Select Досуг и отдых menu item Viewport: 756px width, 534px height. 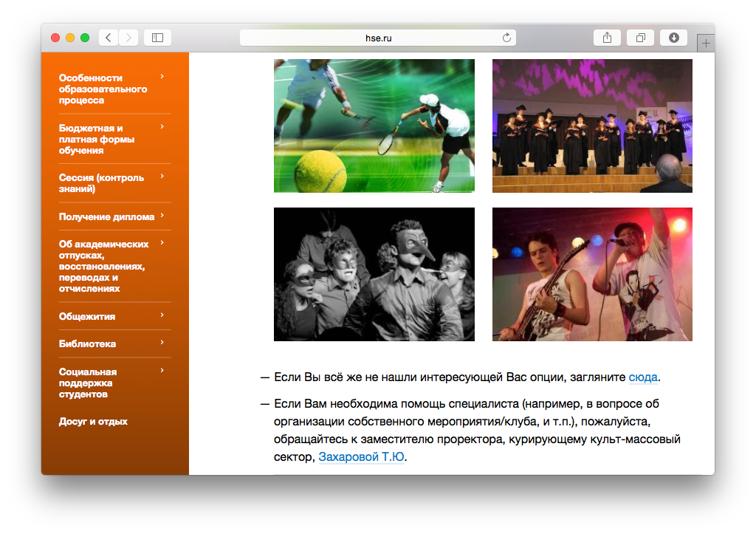click(93, 422)
